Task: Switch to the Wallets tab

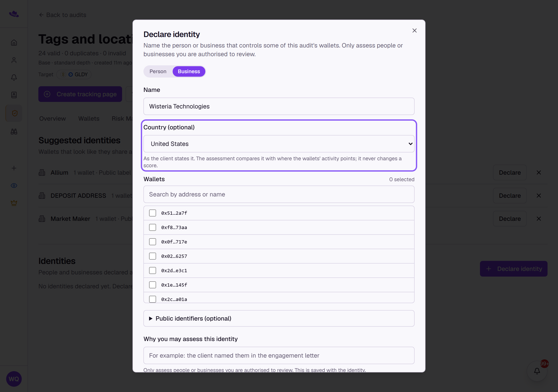Action: [89, 118]
